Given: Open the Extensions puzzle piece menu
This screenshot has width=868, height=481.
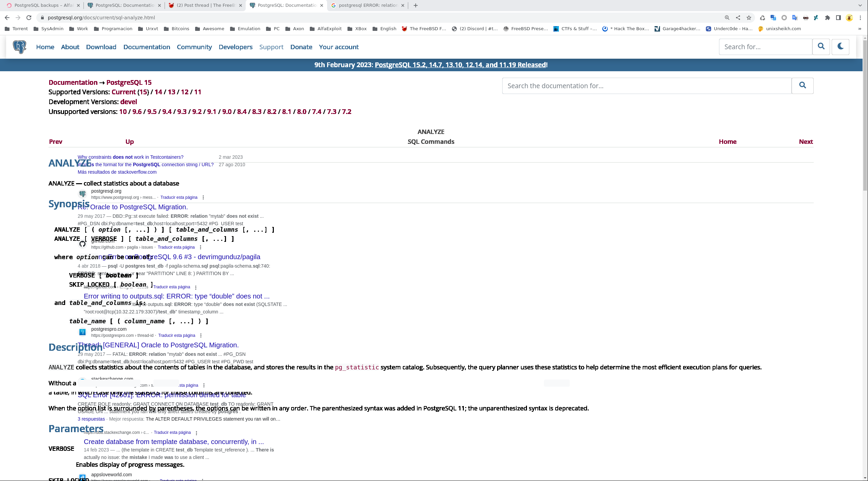Looking at the screenshot, I should pyautogui.click(x=828, y=18).
